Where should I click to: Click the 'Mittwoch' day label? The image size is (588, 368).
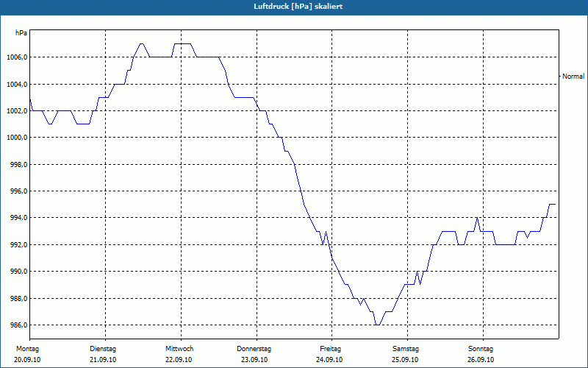tap(179, 349)
